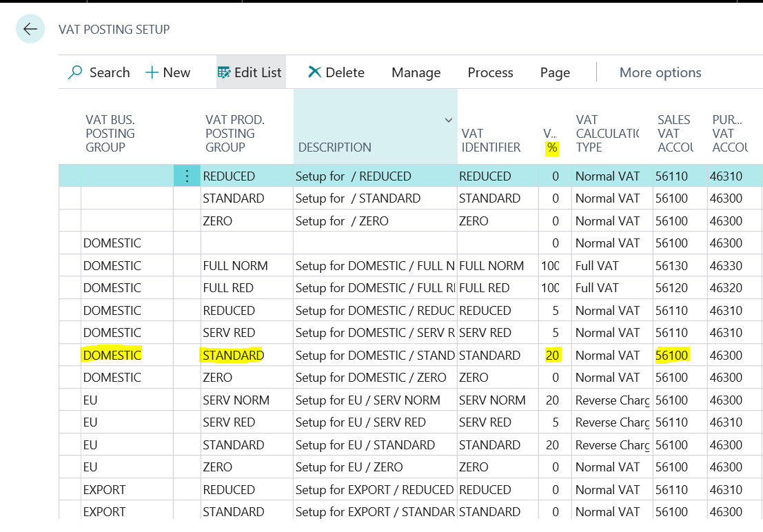This screenshot has width=763, height=532.
Task: Click the plus icon for New
Action: [152, 72]
